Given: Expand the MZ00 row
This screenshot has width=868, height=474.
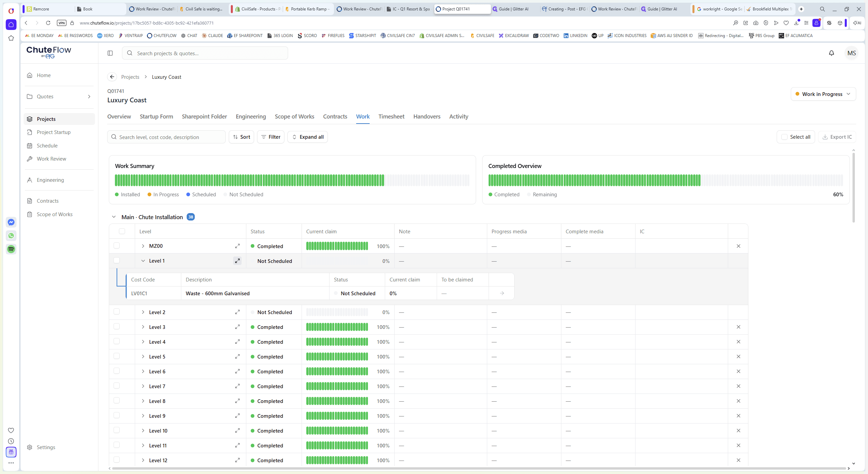Looking at the screenshot, I should pos(143,246).
